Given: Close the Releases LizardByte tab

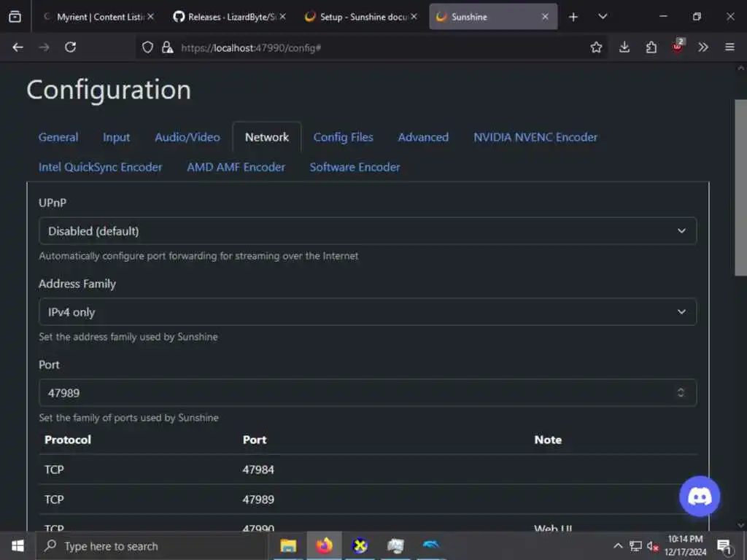Looking at the screenshot, I should pyautogui.click(x=282, y=17).
